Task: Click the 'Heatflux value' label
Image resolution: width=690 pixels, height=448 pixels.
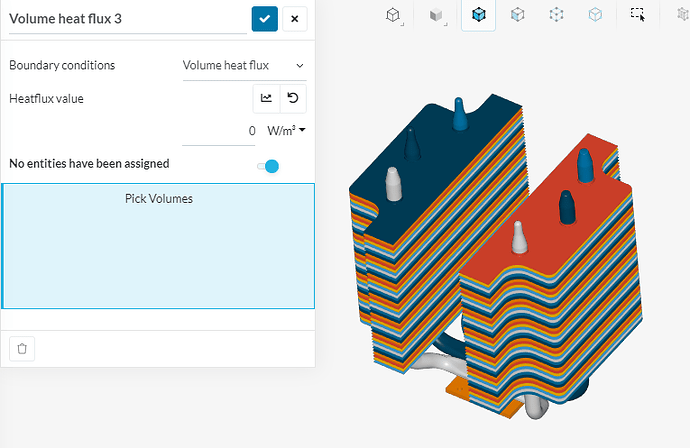Action: tap(46, 99)
